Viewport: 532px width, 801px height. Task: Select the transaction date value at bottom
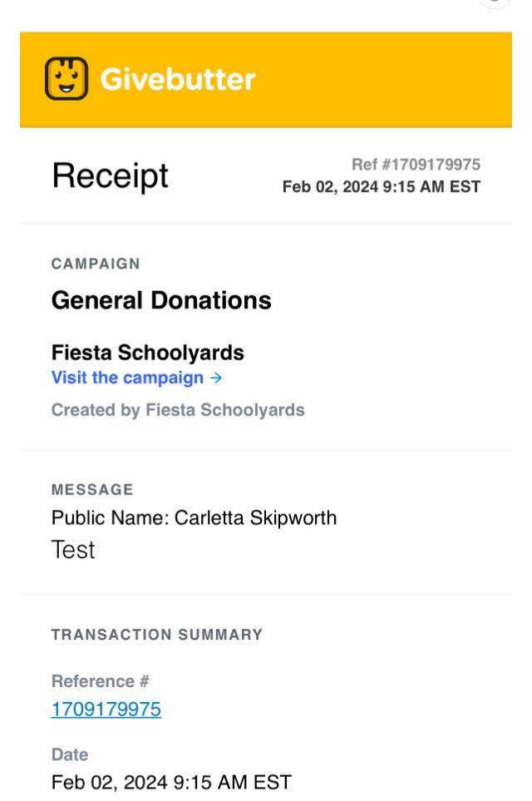(x=171, y=783)
